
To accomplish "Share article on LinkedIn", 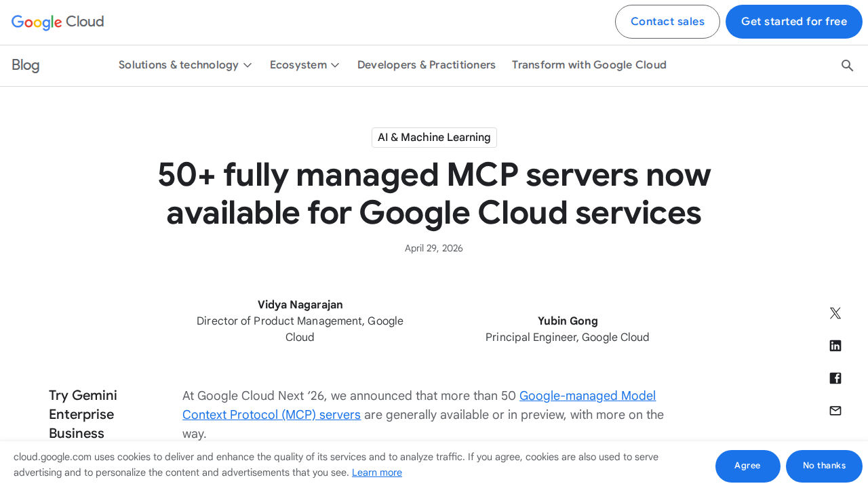I will [835, 346].
